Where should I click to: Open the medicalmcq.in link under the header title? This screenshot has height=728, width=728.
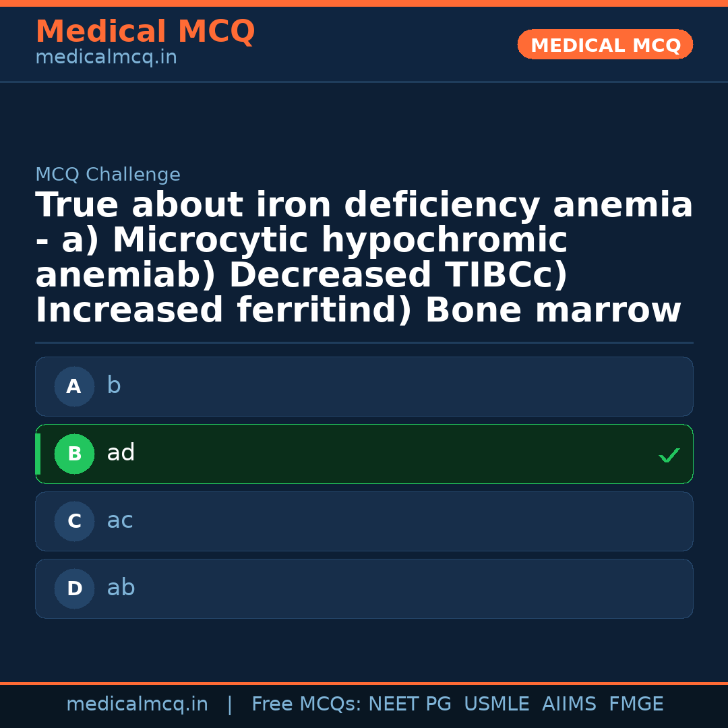coord(106,58)
